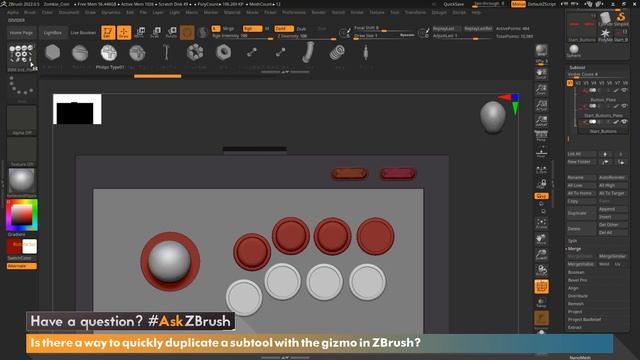The image size is (640, 360).
Task: Click the orange material sphere mode icon
Action: (187, 33)
